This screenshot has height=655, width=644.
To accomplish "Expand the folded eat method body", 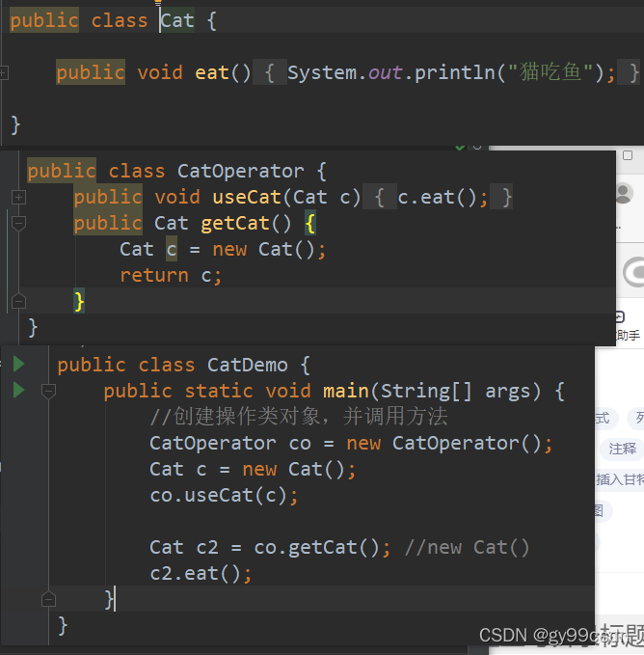I will [x=3, y=73].
